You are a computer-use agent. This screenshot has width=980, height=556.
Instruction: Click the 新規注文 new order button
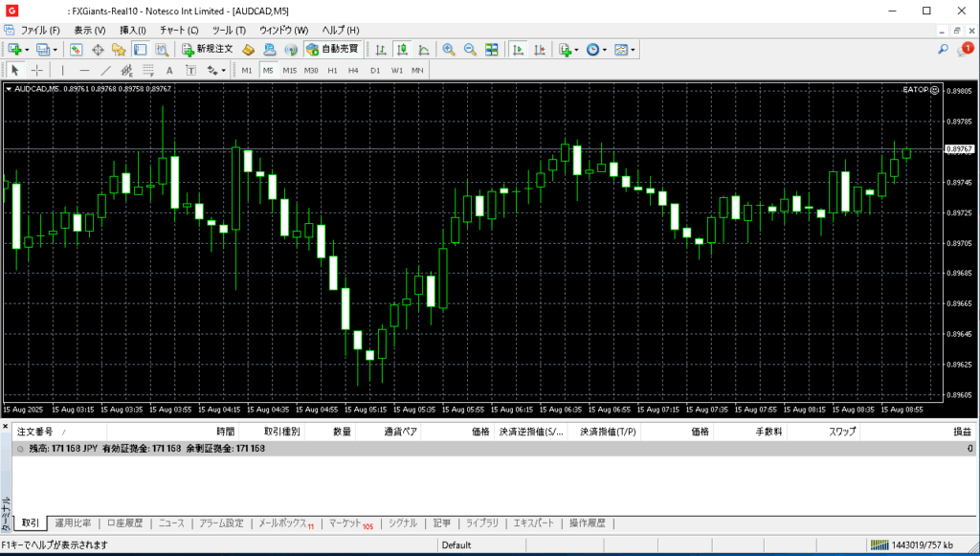coord(208,49)
